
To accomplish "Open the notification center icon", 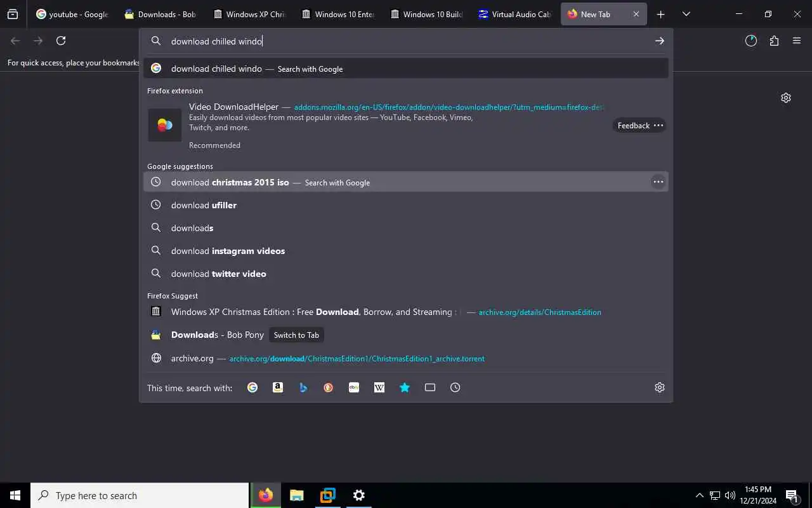I will coord(792,495).
